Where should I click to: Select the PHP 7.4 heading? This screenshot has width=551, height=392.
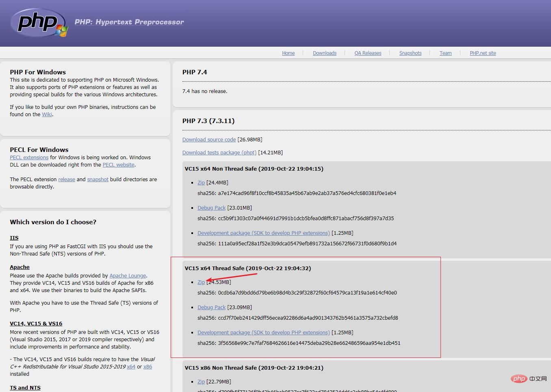click(x=195, y=72)
